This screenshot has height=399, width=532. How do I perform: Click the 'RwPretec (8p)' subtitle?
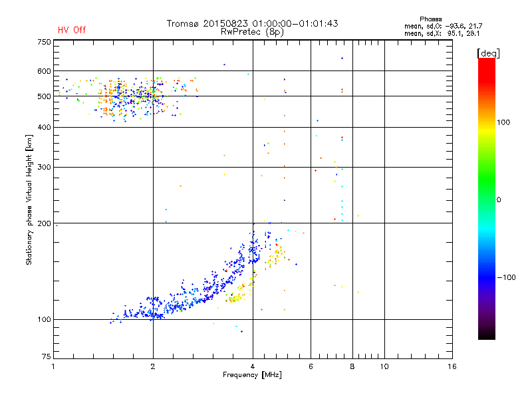click(x=252, y=32)
